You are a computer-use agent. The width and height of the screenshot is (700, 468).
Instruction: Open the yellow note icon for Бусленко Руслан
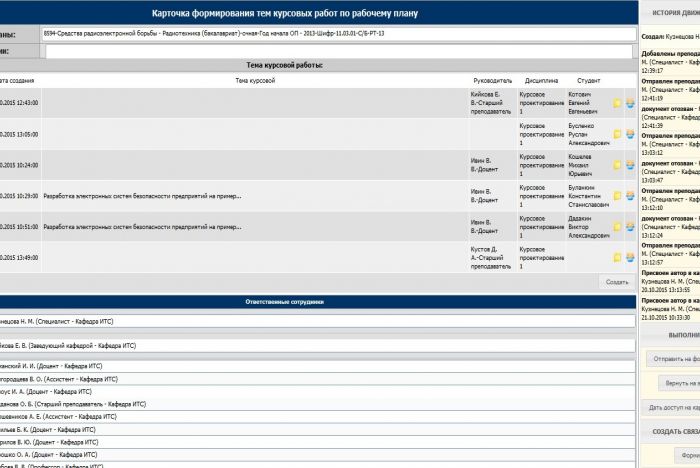[617, 134]
